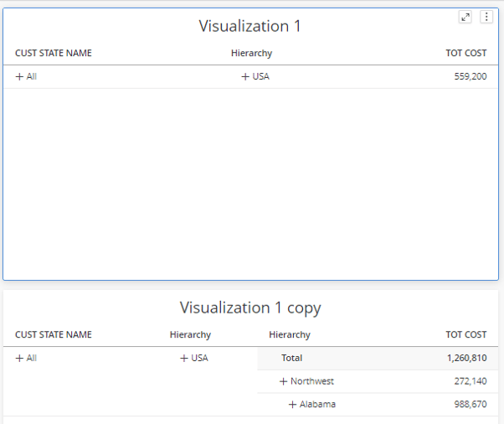Click the 559,200 total cost cell
This screenshot has height=424, width=504.
(x=471, y=76)
